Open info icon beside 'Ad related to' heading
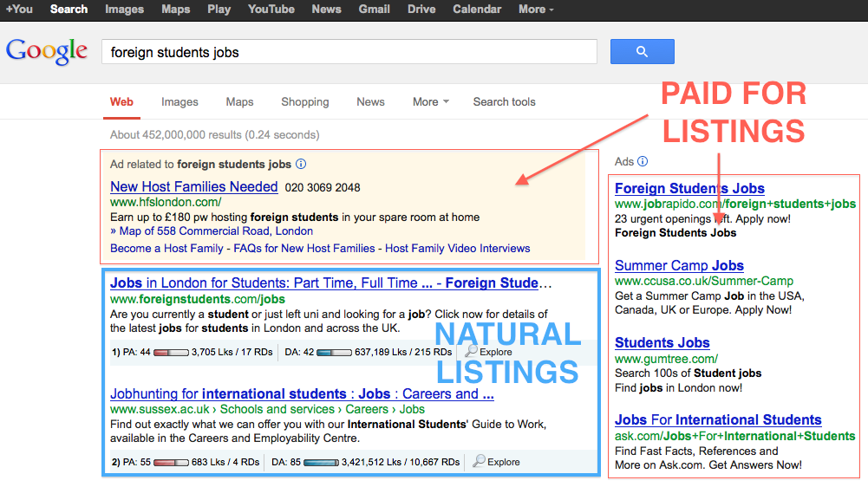The width and height of the screenshot is (868, 487). (301, 164)
